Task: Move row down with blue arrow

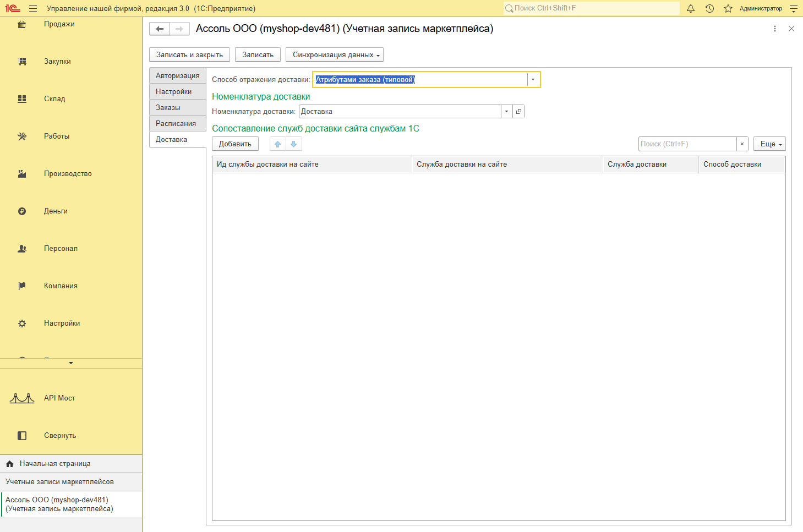Action: point(294,144)
